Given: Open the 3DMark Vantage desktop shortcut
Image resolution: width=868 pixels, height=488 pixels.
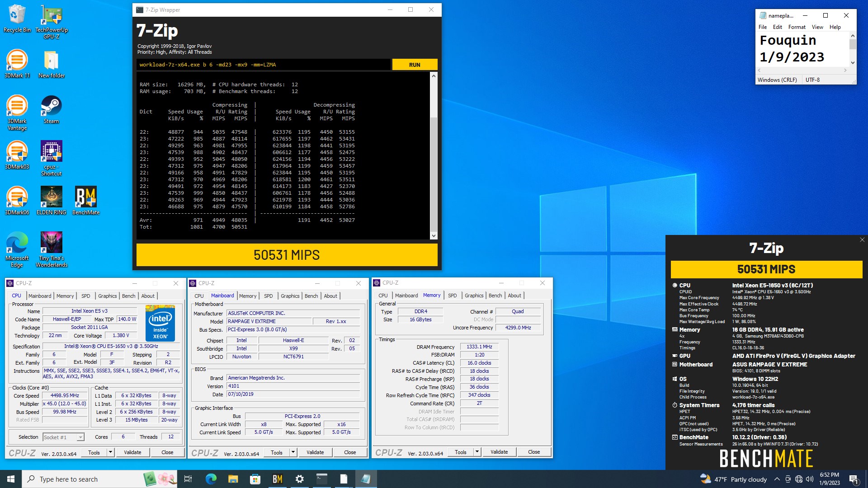Looking at the screenshot, I should pyautogui.click(x=17, y=113).
